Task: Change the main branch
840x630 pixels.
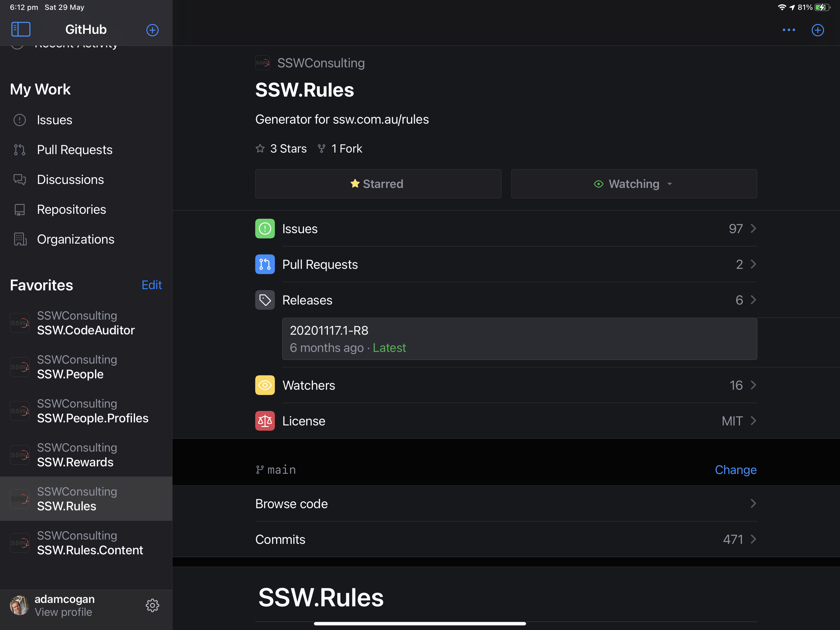Action: 735,470
